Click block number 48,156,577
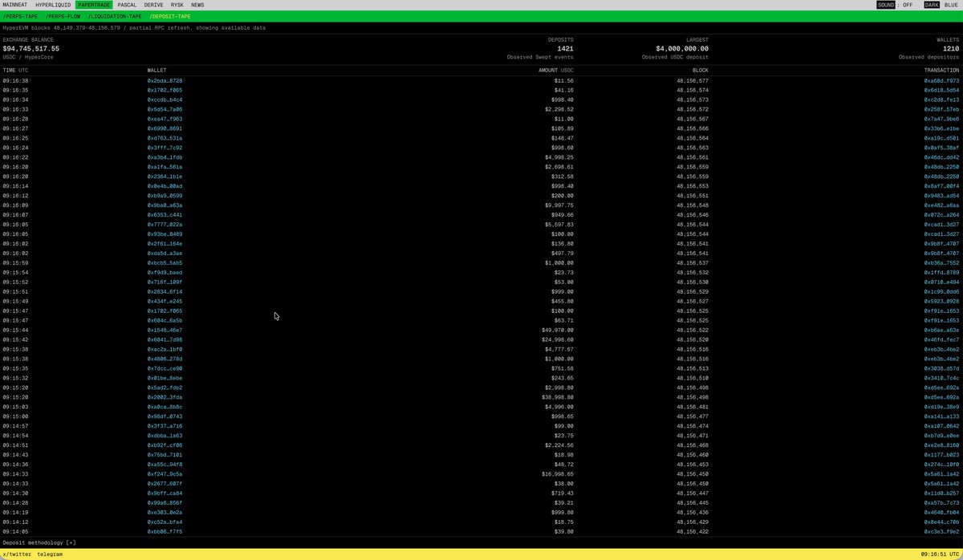 click(693, 81)
